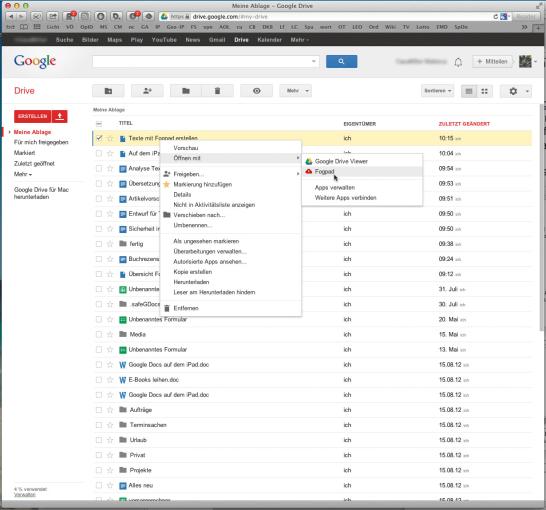The height and width of the screenshot is (510, 546).
Task: Click the '+ Mitteilen' button
Action: pos(492,62)
